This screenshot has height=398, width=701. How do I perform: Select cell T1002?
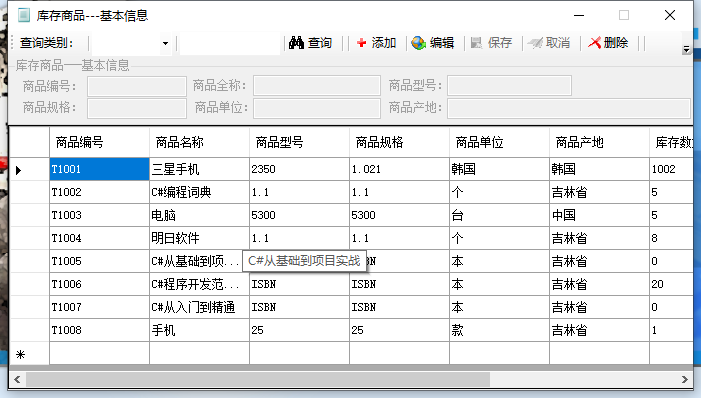click(x=99, y=192)
